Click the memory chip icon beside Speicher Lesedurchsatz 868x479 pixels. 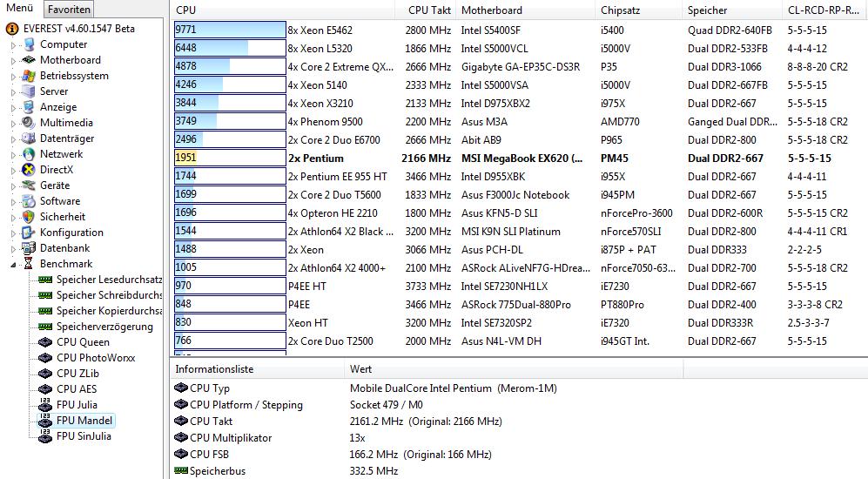point(45,280)
